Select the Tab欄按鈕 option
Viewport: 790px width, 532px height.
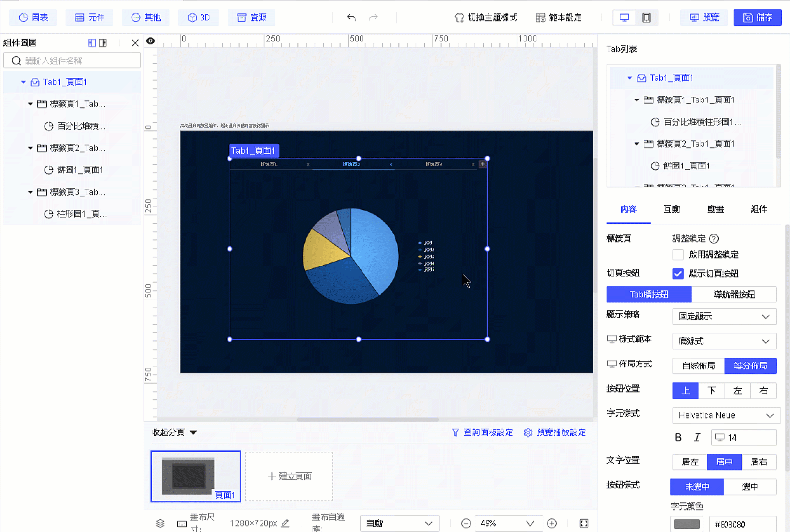click(649, 295)
